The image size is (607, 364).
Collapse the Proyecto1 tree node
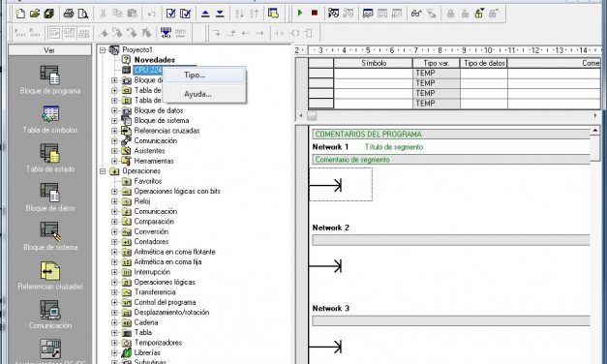coord(103,50)
